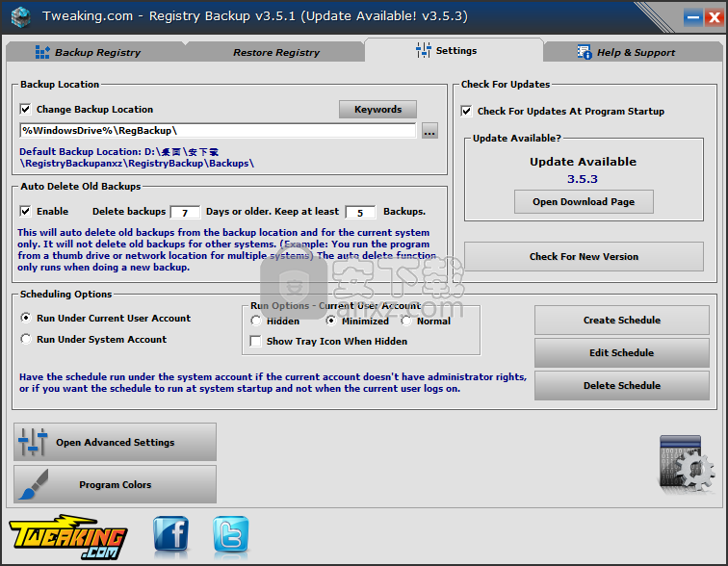Click the delete backups days field
Viewport: 728px width, 566px height.
point(185,213)
